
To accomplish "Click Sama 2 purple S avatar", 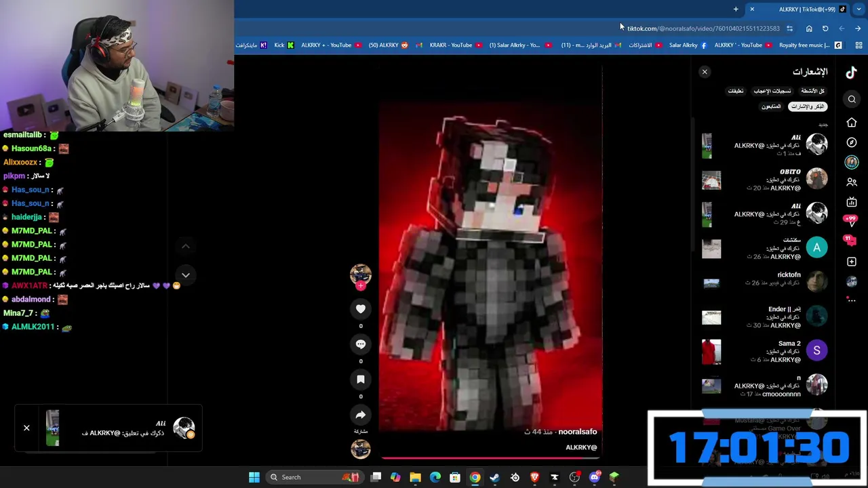I will pyautogui.click(x=816, y=350).
